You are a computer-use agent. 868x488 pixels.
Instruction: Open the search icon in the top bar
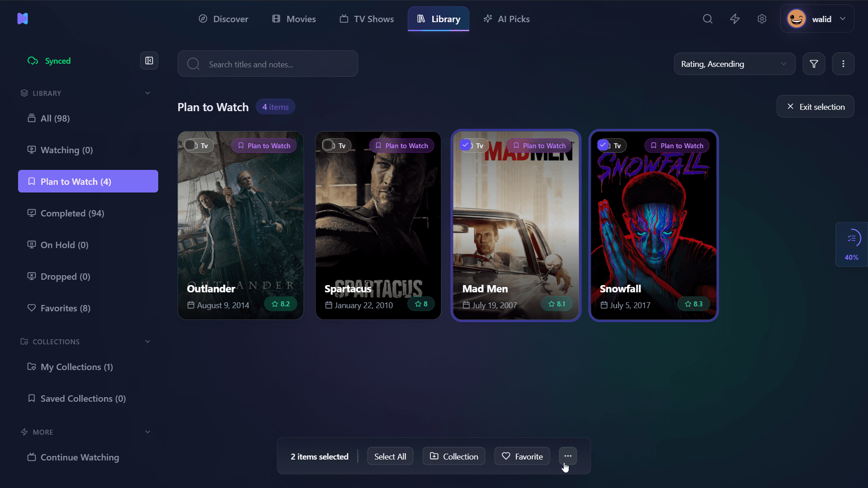708,19
